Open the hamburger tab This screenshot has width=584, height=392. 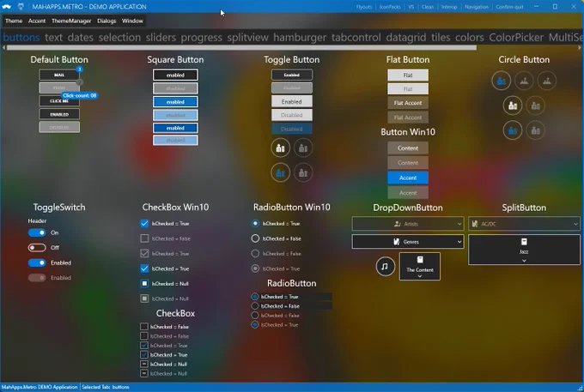coord(300,38)
